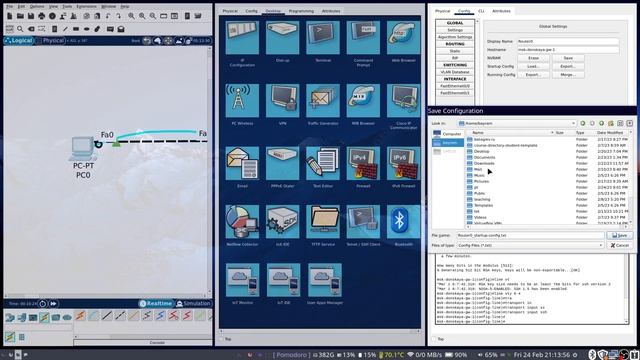Click the Zoom In magnifier icon
Image resolution: width=640 pixels, height=360 pixels.
pos(131,16)
